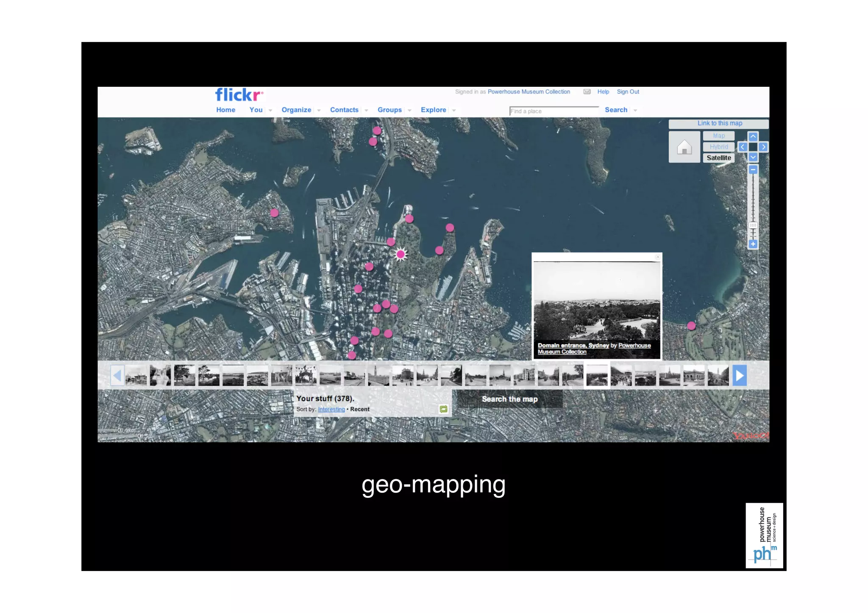Image resolution: width=868 pixels, height=613 pixels.
Task: Open Domain entrance, Sydney photo link
Action: point(573,345)
